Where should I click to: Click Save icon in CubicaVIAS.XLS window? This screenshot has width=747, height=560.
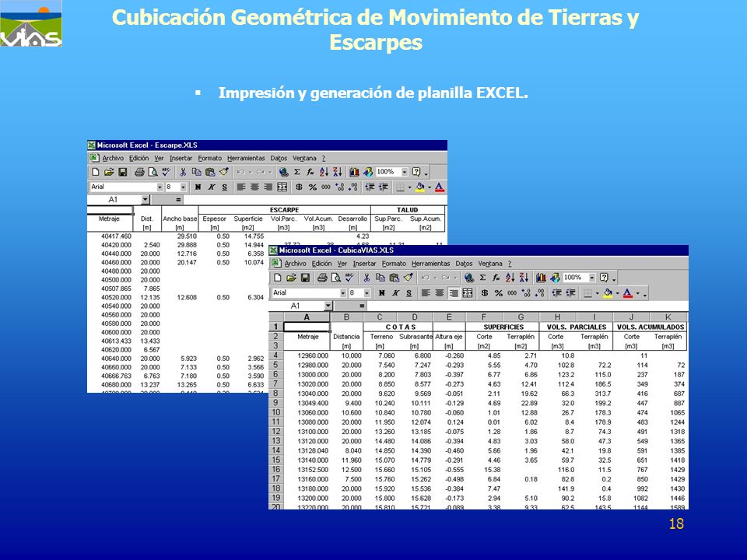305,278
